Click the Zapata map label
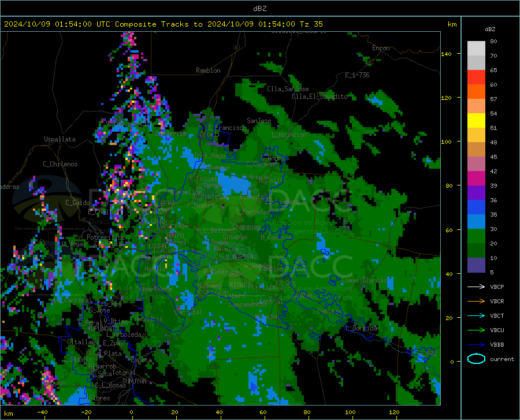This screenshot has width=520, height=420. click(x=142, y=360)
